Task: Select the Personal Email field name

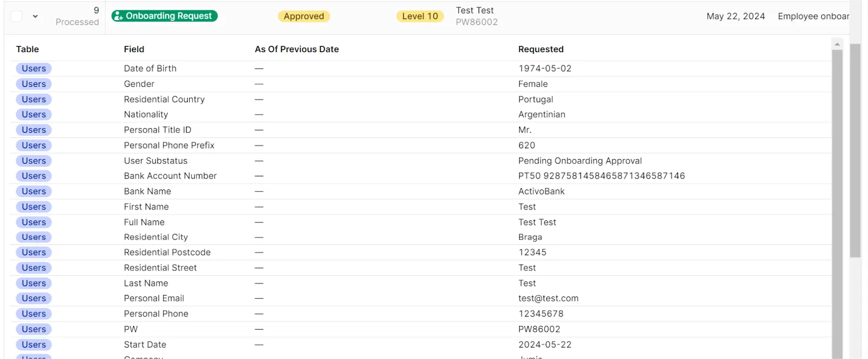Action: coord(154,298)
